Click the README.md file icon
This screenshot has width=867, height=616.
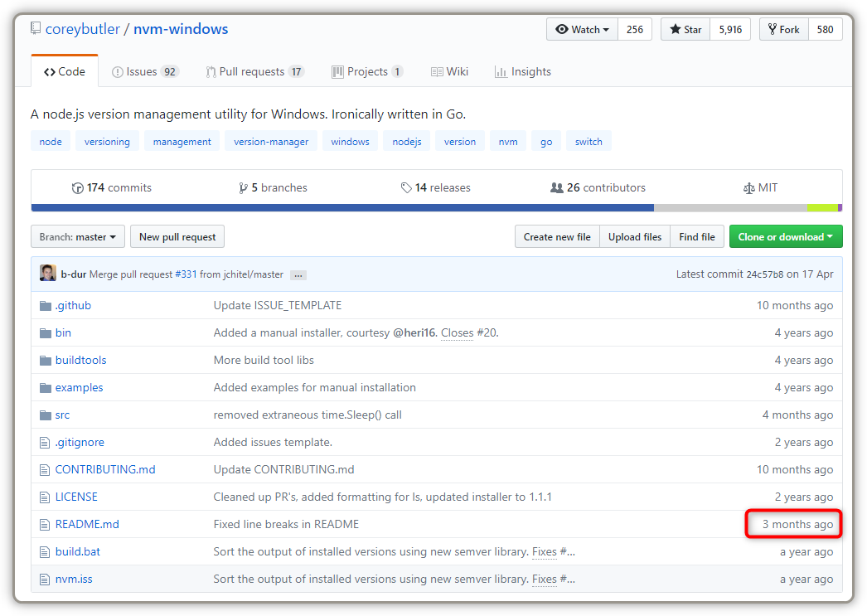(45, 525)
